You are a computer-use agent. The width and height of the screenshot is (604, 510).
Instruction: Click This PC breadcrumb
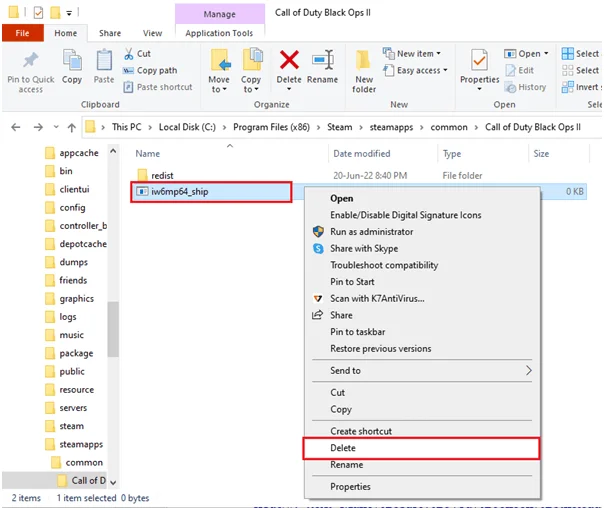(x=127, y=127)
